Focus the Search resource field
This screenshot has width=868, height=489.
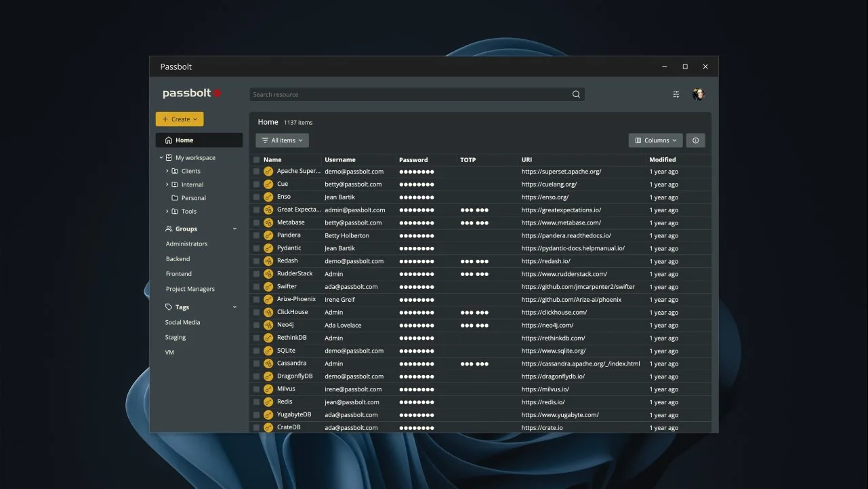417,94
